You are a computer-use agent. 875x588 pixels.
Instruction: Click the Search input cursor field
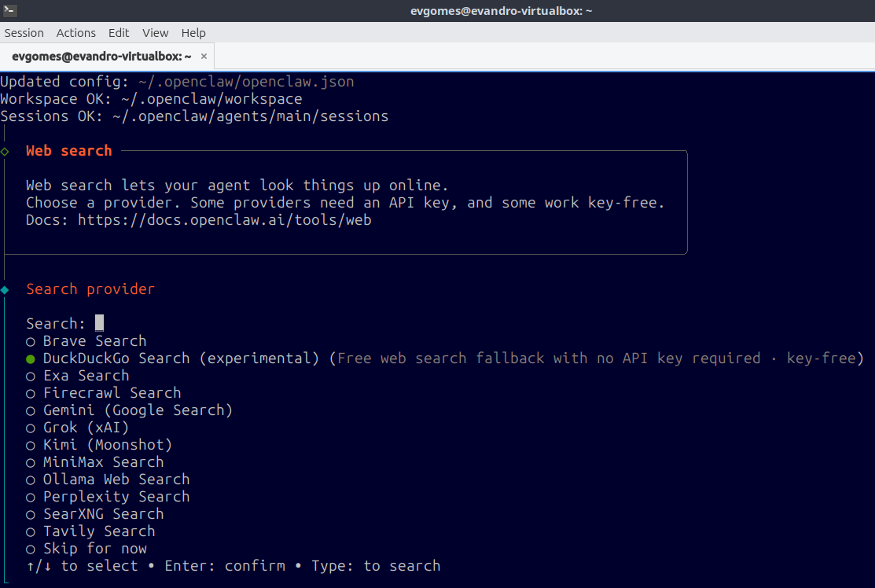(99, 323)
